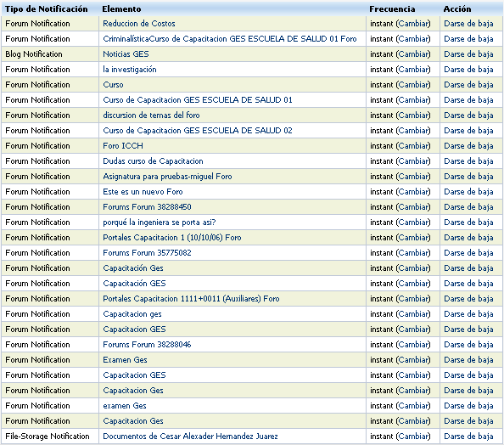Open the Noticias GES blog link
The width and height of the screenshot is (504, 445).
click(126, 54)
